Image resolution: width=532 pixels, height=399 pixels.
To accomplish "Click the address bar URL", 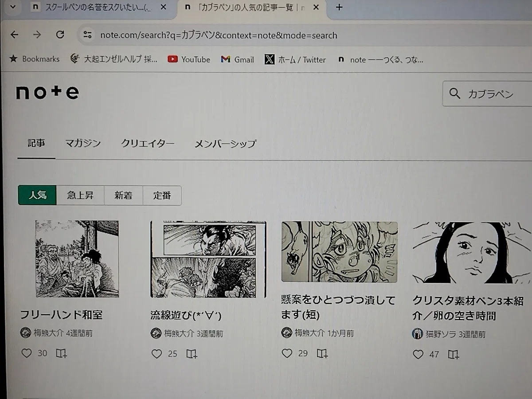I will coord(219,35).
